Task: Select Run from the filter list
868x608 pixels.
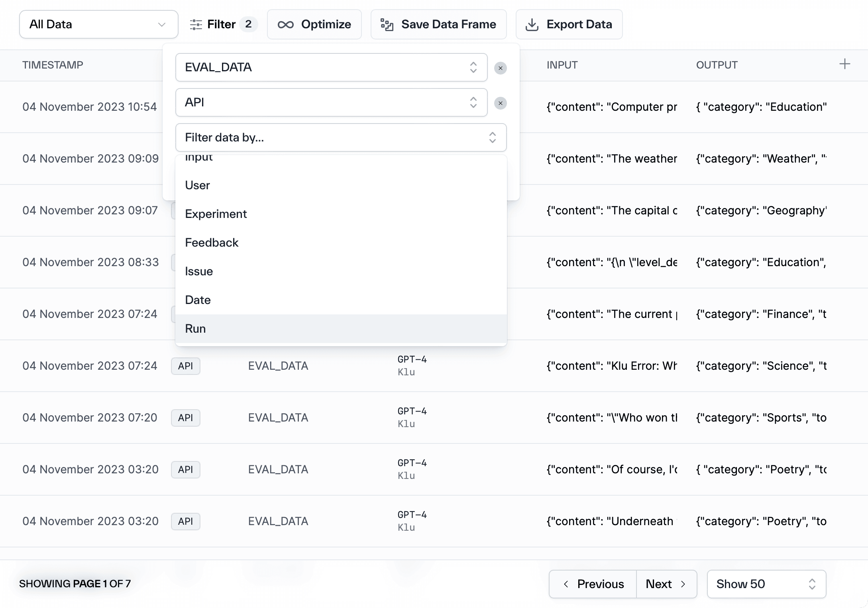Action: pyautogui.click(x=195, y=329)
